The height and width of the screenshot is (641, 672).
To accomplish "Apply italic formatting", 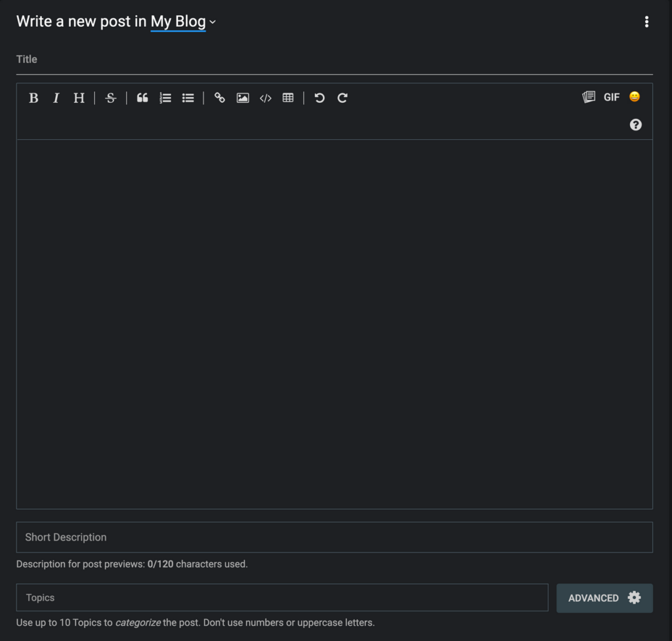I will (56, 98).
